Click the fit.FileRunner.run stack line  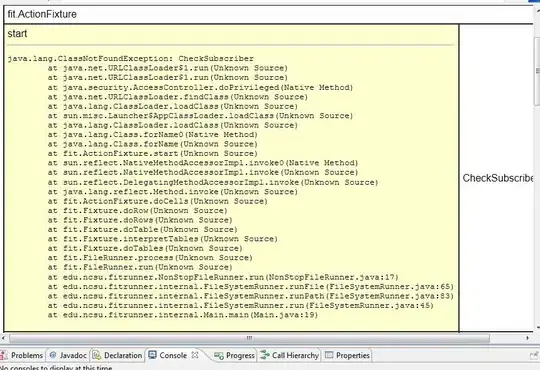pos(140,267)
